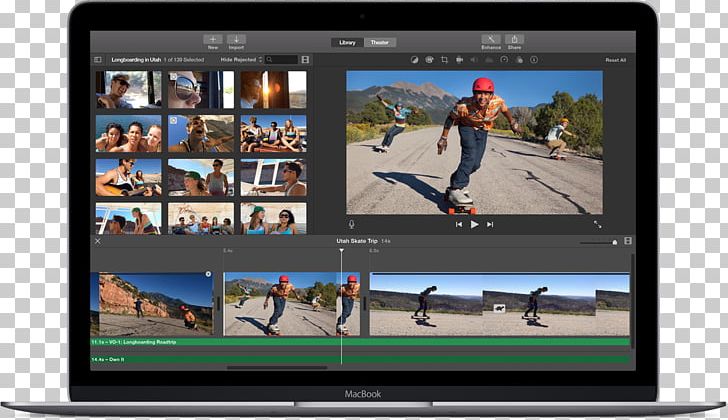Click the browser clip appearance filmstrip icon
This screenshot has width=728, height=420.
[x=305, y=60]
